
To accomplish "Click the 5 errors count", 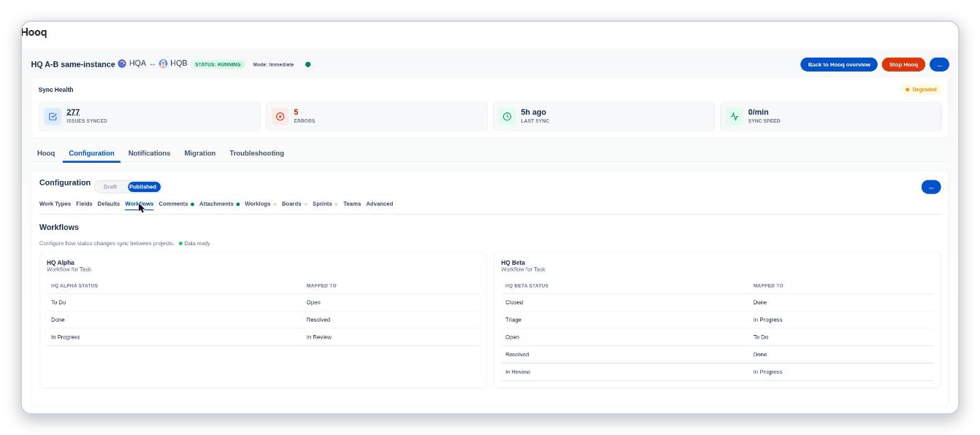I will 296,112.
